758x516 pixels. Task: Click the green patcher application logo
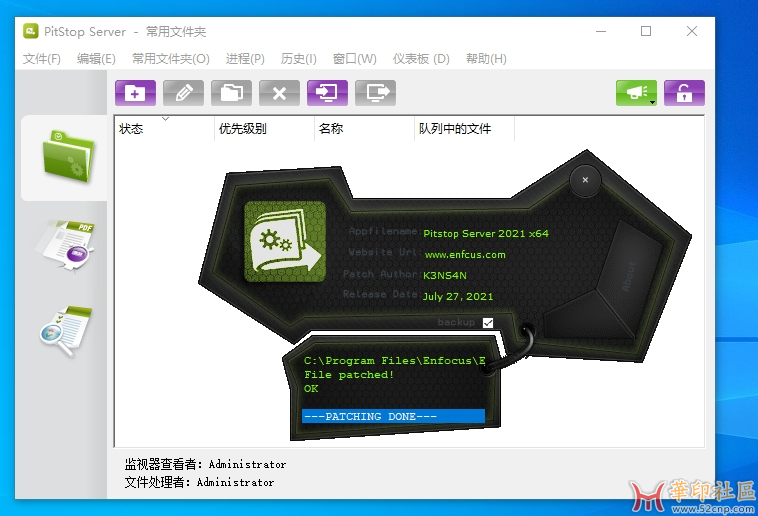(x=285, y=241)
